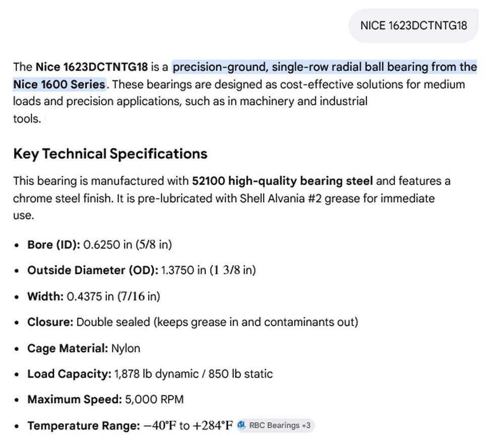Click the 'Bore (ID):' specification label
504x439 pixels.
coord(54,245)
